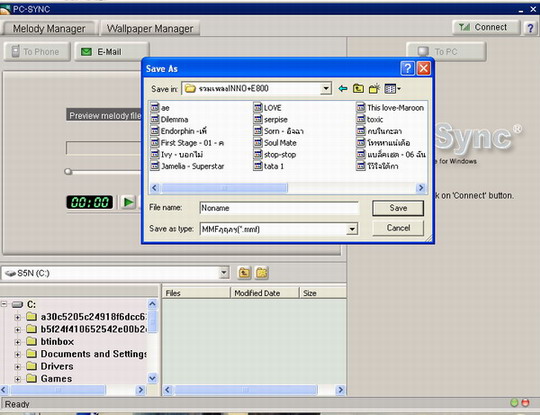Switch to Melody Manager tab

[49, 29]
